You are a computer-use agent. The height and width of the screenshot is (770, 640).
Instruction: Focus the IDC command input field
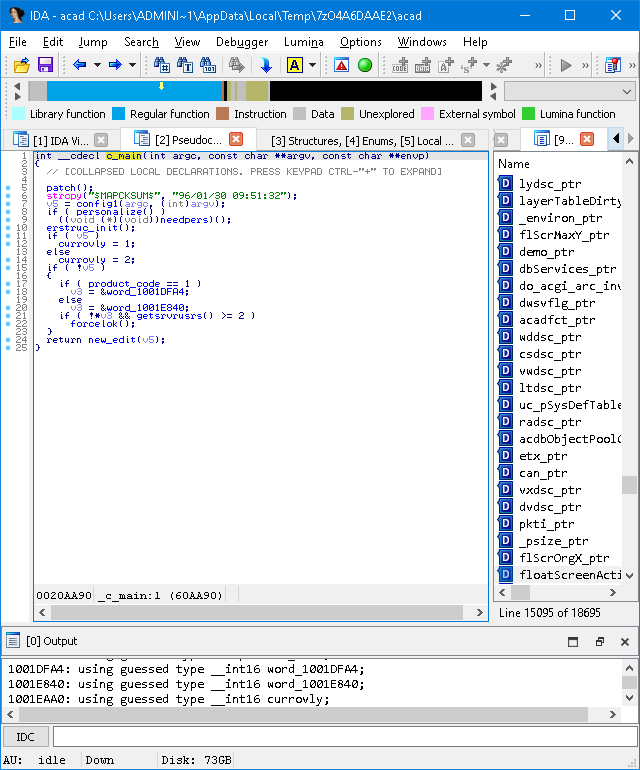pyautogui.click(x=345, y=737)
